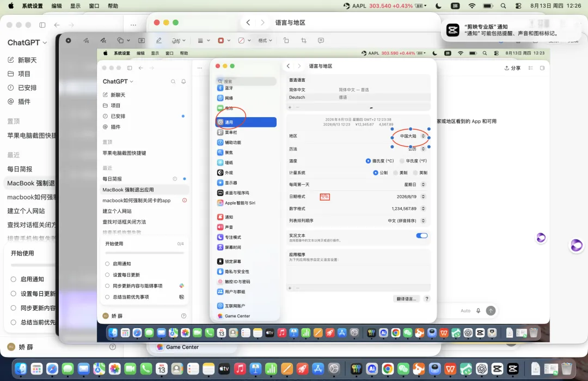Expand the fill color dropdown arrow
This screenshot has height=381, width=588.
point(249,40)
